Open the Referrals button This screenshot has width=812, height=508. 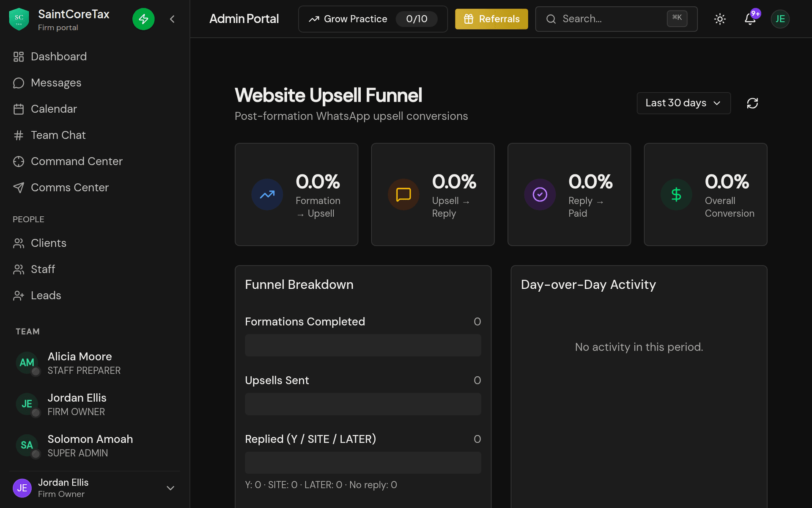[x=491, y=19]
